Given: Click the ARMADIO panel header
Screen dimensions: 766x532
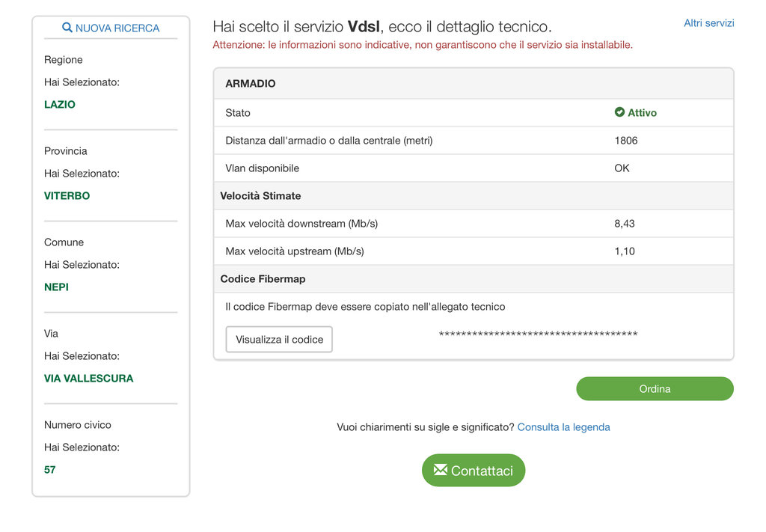Looking at the screenshot, I should pyautogui.click(x=251, y=84).
